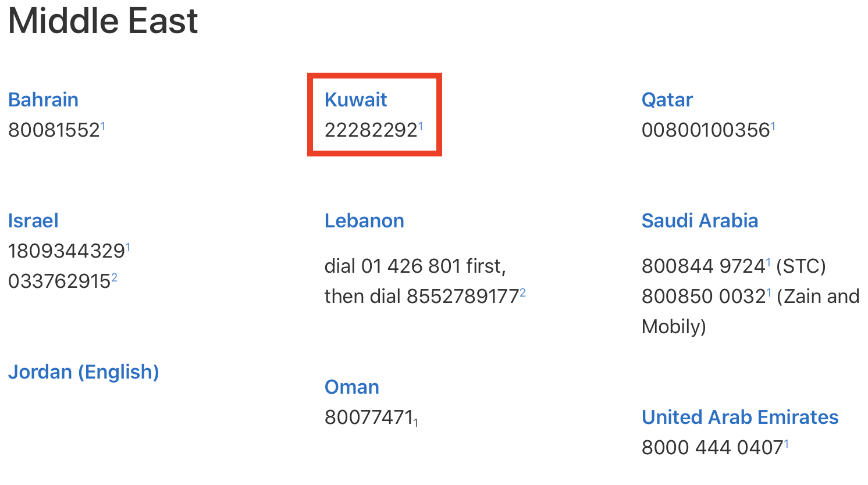Click footnote 1 after UAE number 8000 444 0407
This screenshot has height=485, width=868.
787,443
